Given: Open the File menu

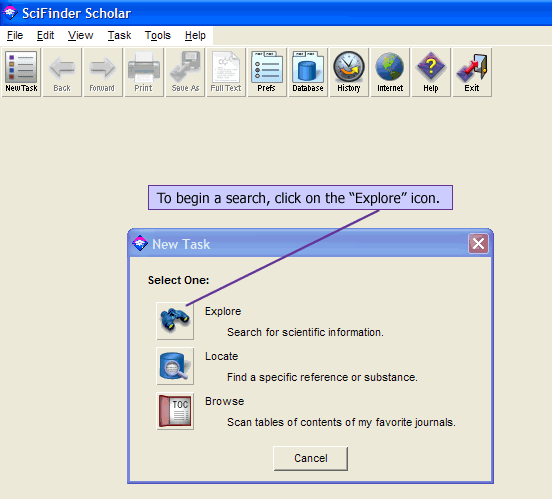Looking at the screenshot, I should tap(15, 36).
